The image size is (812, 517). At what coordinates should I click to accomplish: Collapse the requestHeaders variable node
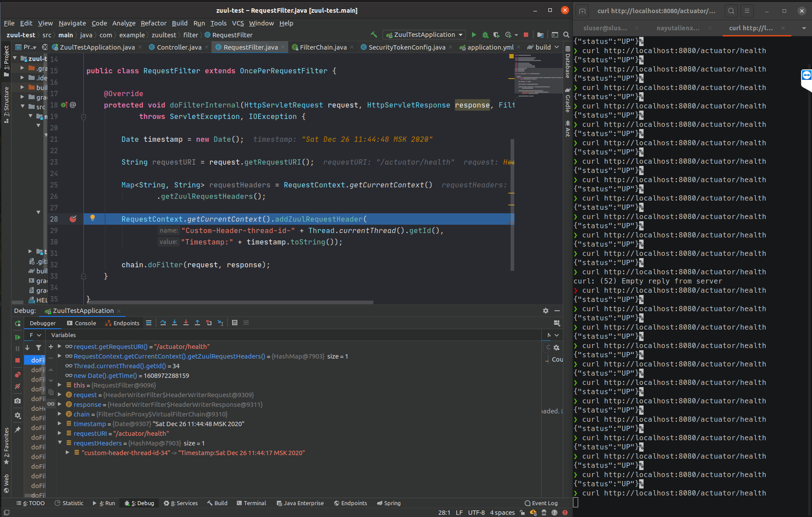pyautogui.click(x=60, y=443)
